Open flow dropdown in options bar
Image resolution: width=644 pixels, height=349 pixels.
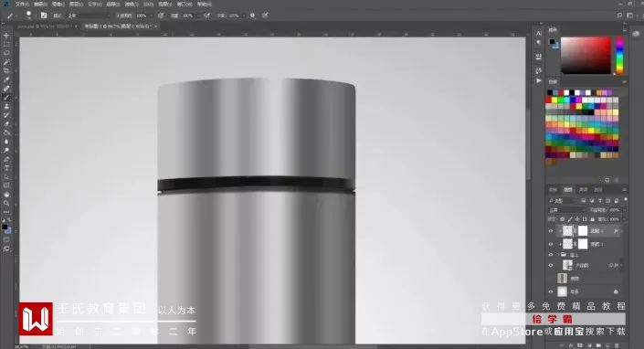pos(196,16)
